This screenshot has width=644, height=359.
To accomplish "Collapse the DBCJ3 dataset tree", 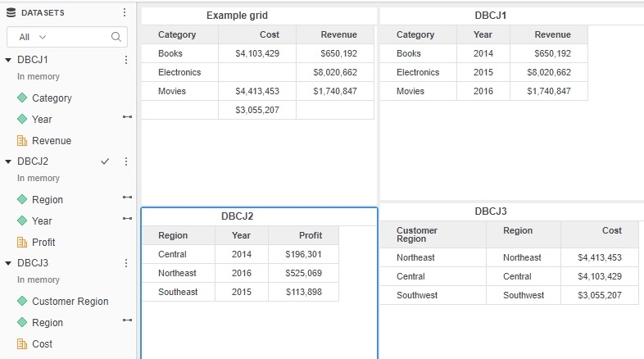I will (8, 263).
